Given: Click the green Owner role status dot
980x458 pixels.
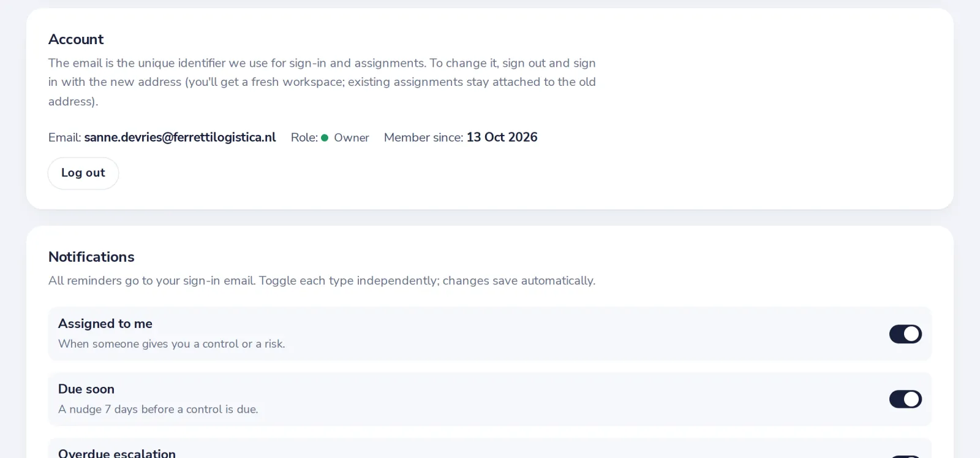Looking at the screenshot, I should click(325, 138).
